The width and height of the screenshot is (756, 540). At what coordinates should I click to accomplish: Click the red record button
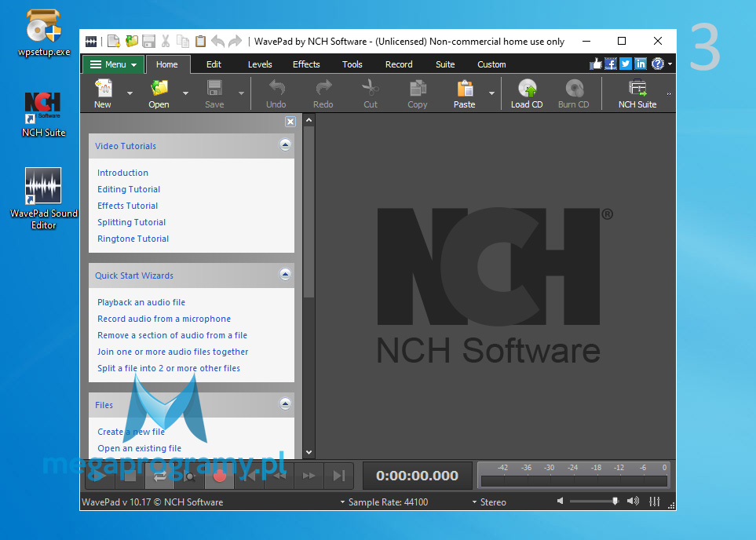(x=219, y=476)
